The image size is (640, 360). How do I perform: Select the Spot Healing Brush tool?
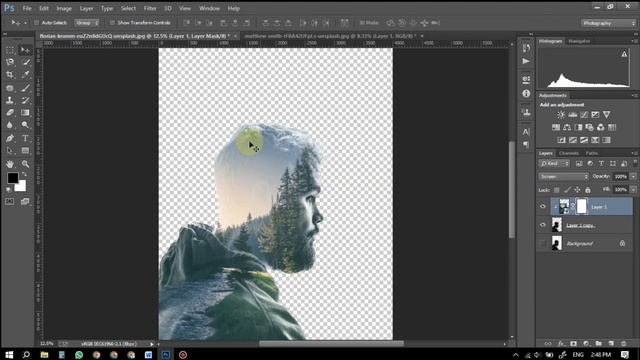click(x=10, y=88)
